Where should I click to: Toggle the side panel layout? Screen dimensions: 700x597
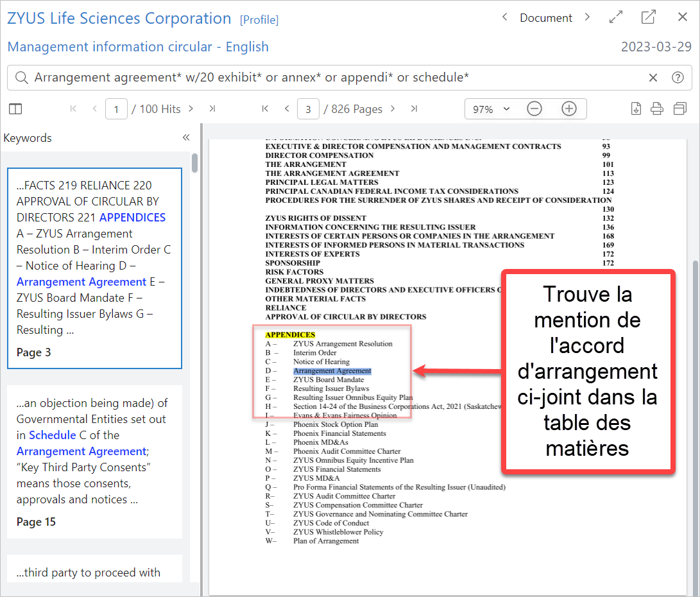coord(15,109)
